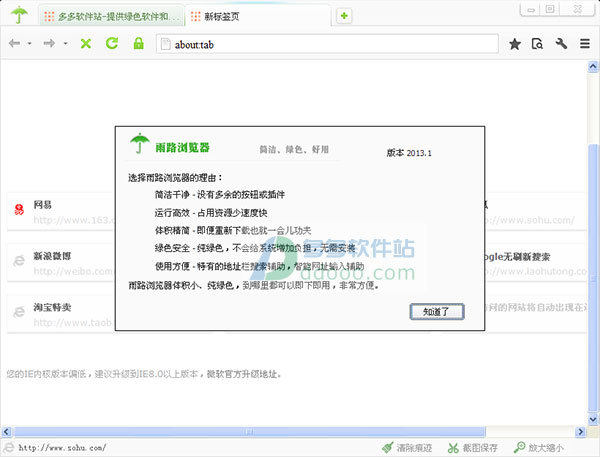Click the horizontal scrollbar thumb
Image resolution: width=600 pixels, height=457 pixels.
[x=249, y=432]
